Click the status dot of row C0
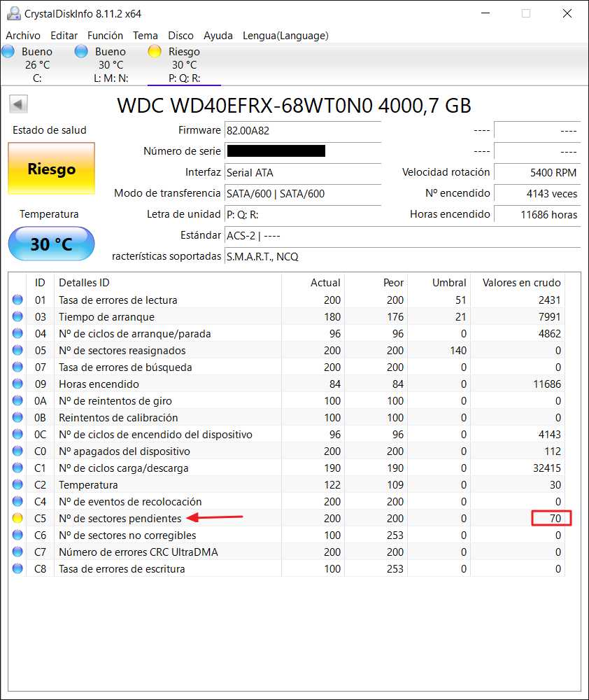This screenshot has width=589, height=700. point(17,451)
